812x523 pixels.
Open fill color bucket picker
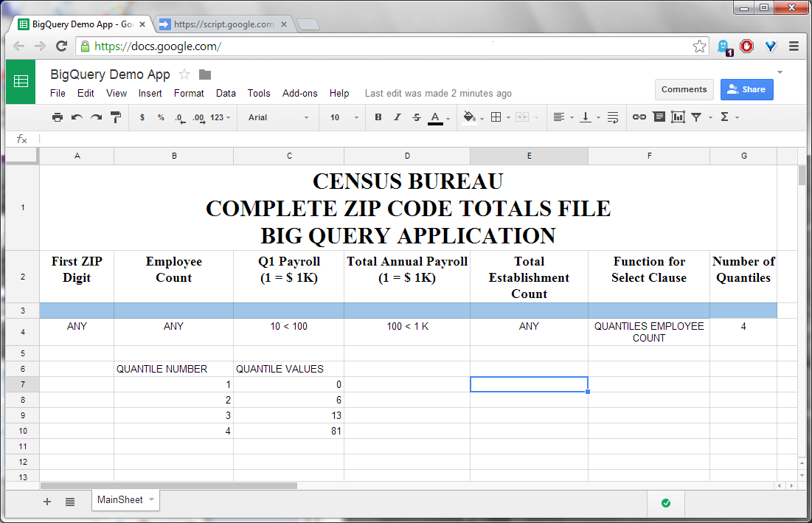(x=473, y=117)
